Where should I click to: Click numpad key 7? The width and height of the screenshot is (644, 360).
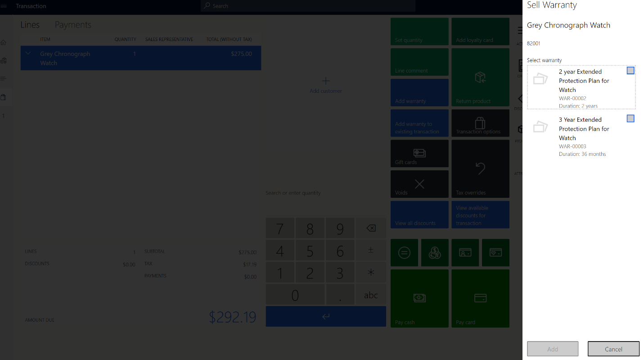pos(280,228)
